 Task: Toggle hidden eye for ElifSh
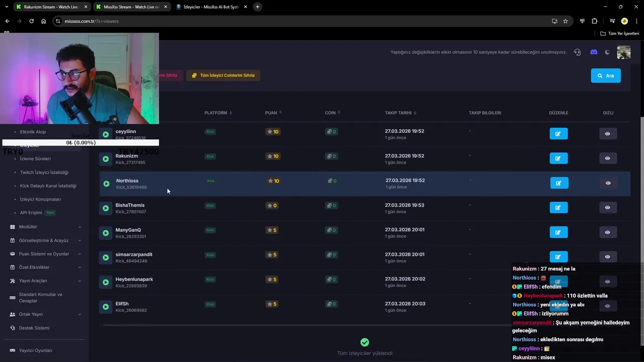click(608, 306)
